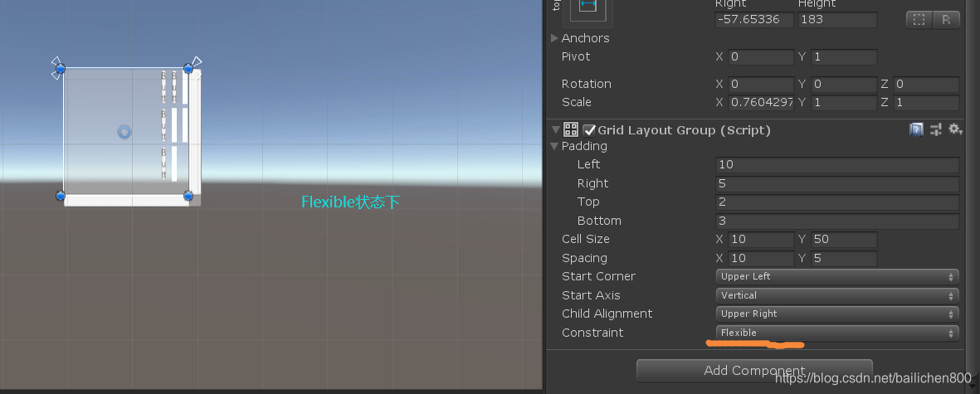Screen dimensions: 980x394
Task: Click the Cell Size Y field
Action: 844,239
